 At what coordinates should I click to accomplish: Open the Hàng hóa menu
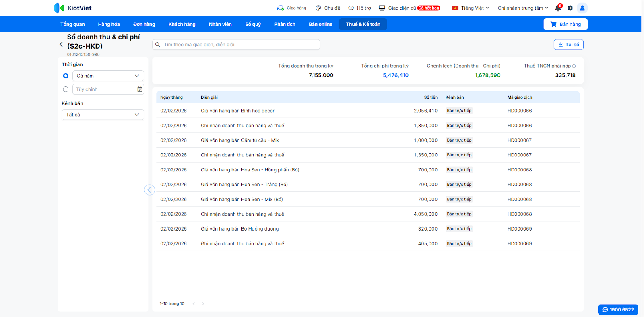109,24
